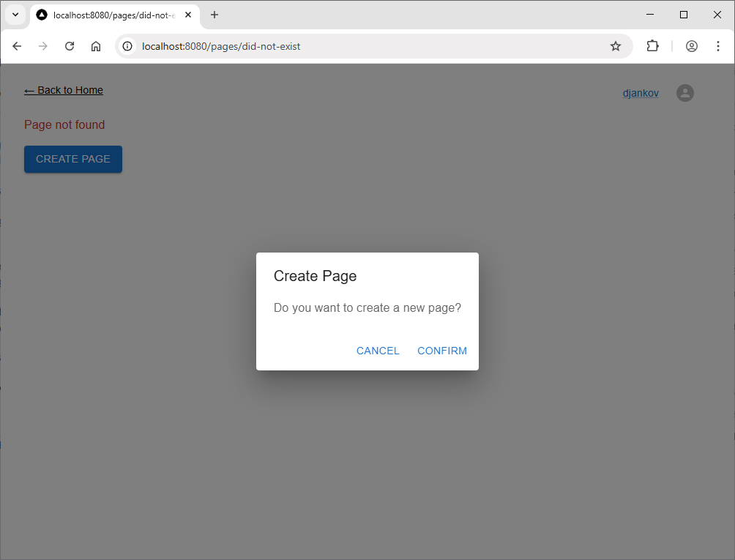Select the localhost:8080 pages tab
This screenshot has height=560, width=735.
[110, 15]
